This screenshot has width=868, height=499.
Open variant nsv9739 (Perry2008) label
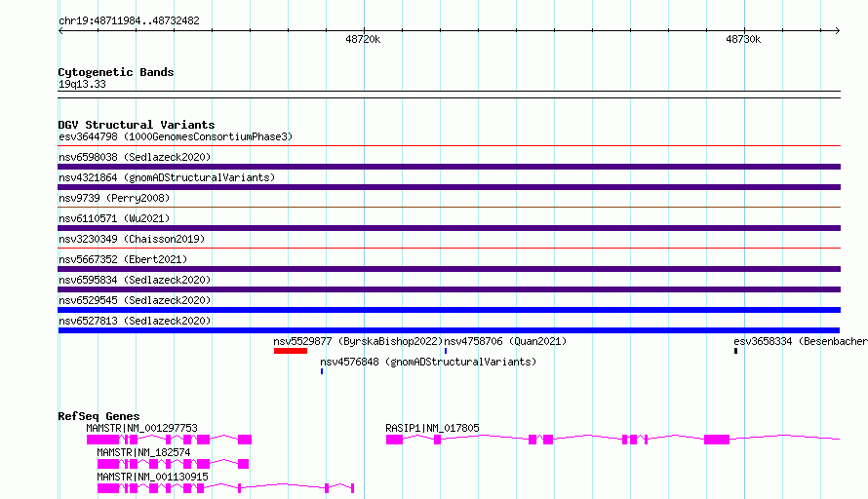[114, 198]
